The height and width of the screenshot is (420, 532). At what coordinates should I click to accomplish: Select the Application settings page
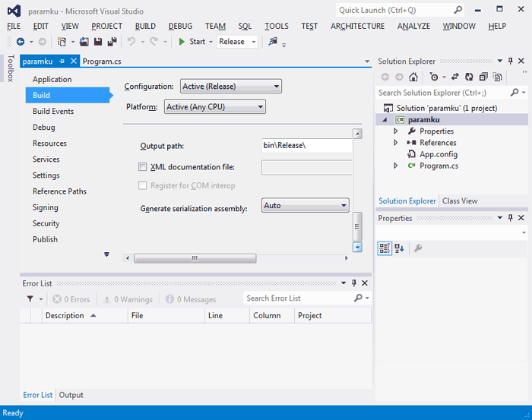(52, 79)
